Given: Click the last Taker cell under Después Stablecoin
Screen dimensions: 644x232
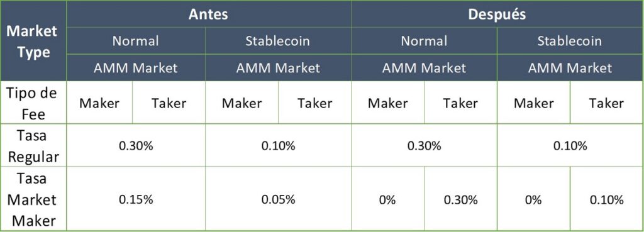Looking at the screenshot, I should click(x=607, y=102).
